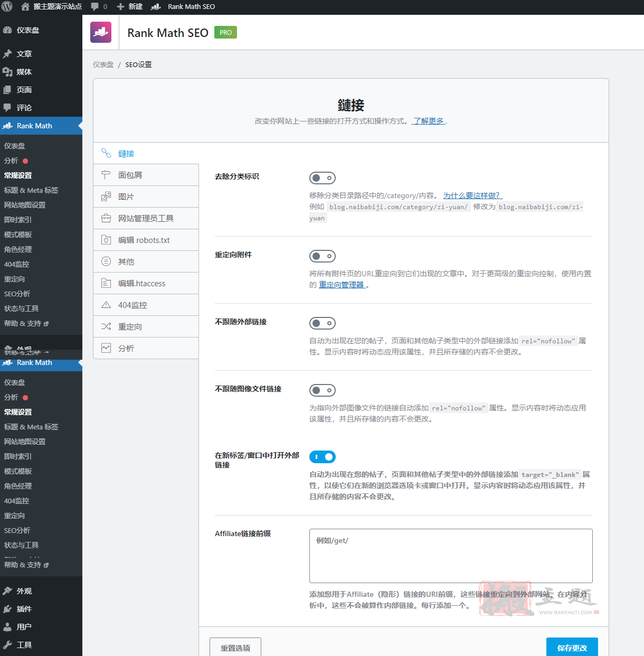This screenshot has width=644, height=656.
Task: Click warning triangle icon of 404监控 tab
Action: [106, 305]
